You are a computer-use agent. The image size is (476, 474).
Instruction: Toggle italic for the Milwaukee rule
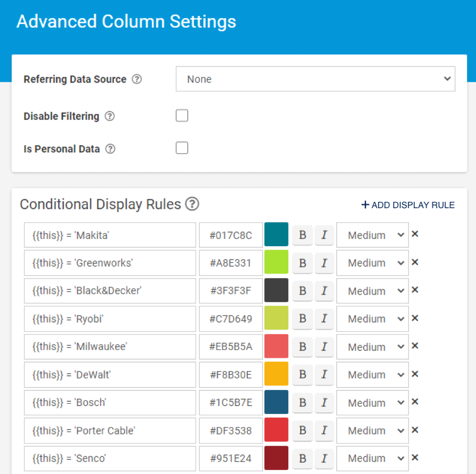point(324,346)
